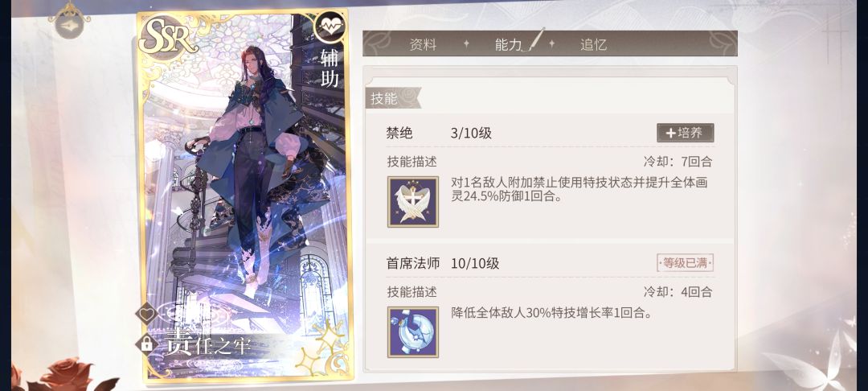Tap the SSR rarity badge
Image resolution: width=868 pixels, height=391 pixels.
tap(168, 36)
